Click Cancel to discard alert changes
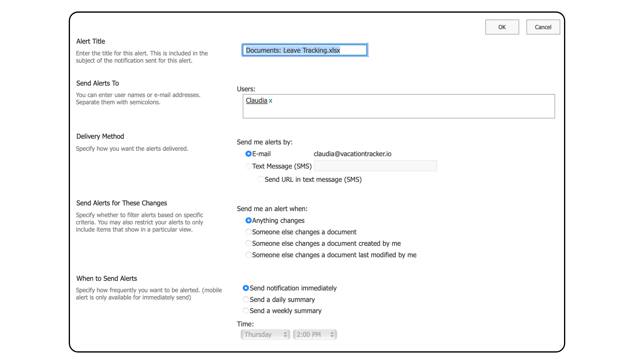This screenshot has width=634, height=364. point(543,27)
